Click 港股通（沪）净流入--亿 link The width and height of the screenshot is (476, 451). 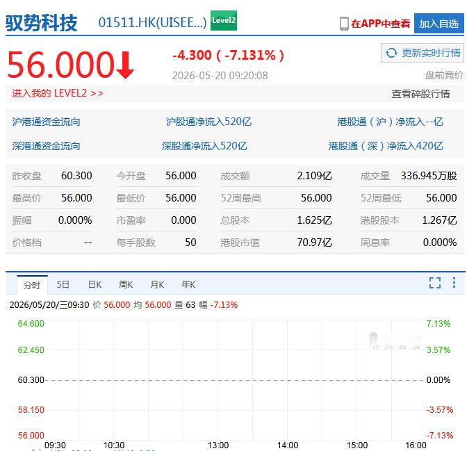[x=390, y=122]
